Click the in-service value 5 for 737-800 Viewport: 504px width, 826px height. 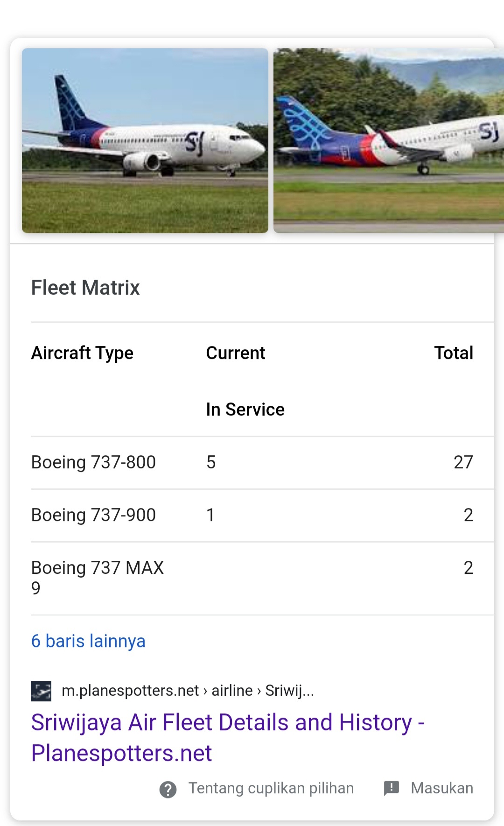tap(211, 462)
